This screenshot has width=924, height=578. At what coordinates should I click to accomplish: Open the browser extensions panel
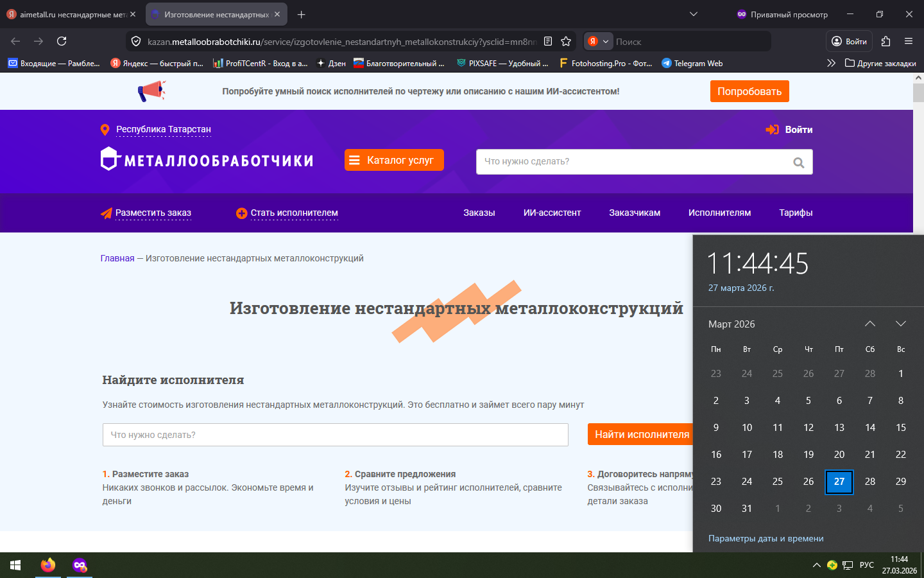(x=886, y=41)
